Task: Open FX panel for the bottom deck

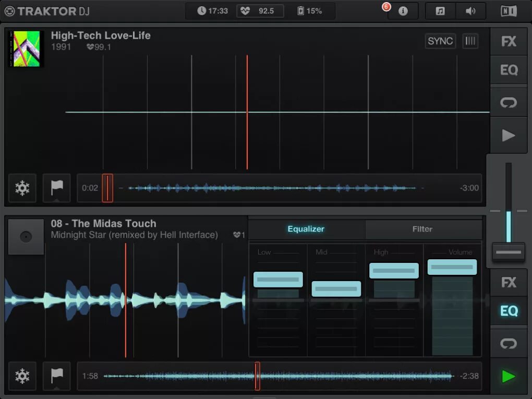Action: [509, 282]
